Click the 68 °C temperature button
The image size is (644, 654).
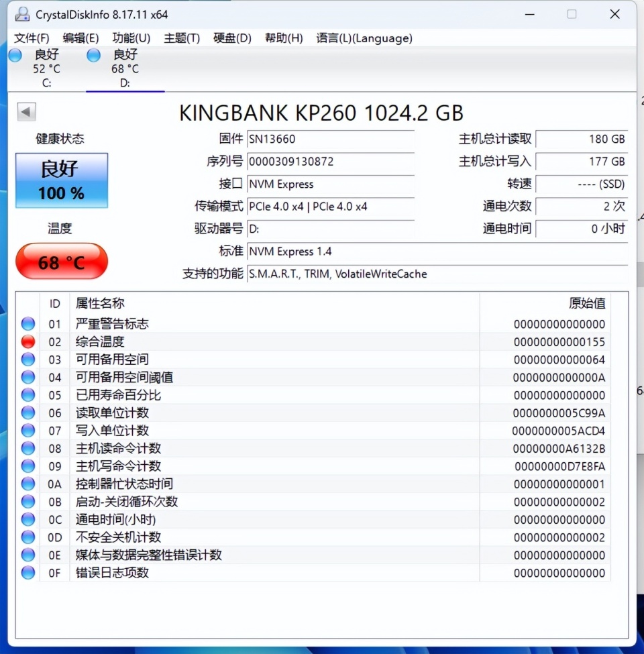pyautogui.click(x=61, y=262)
